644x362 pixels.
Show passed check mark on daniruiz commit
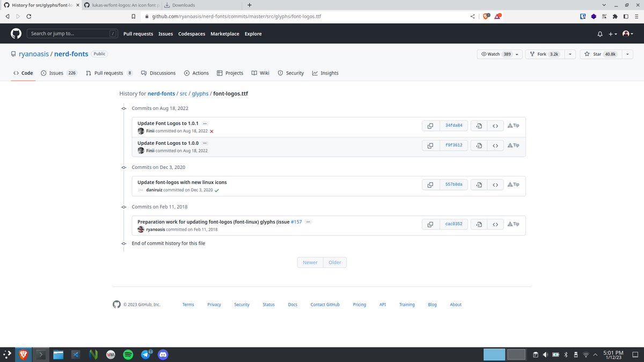[x=216, y=190]
